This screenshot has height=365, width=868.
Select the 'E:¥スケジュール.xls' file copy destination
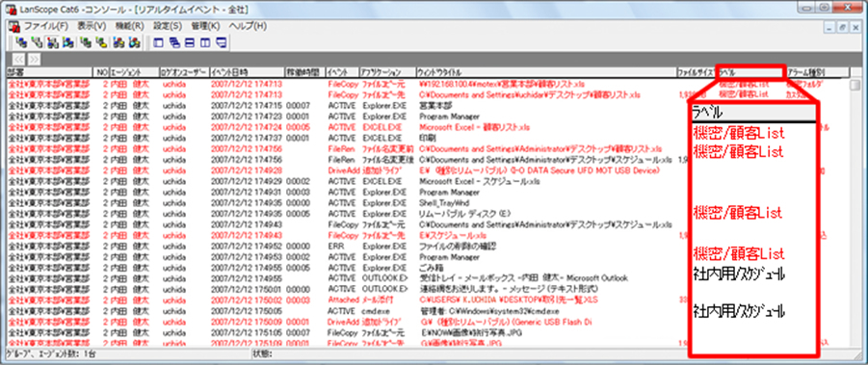(453, 235)
